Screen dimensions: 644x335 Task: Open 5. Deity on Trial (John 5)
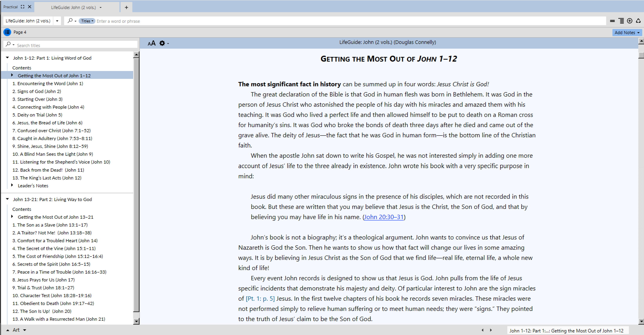(37, 115)
